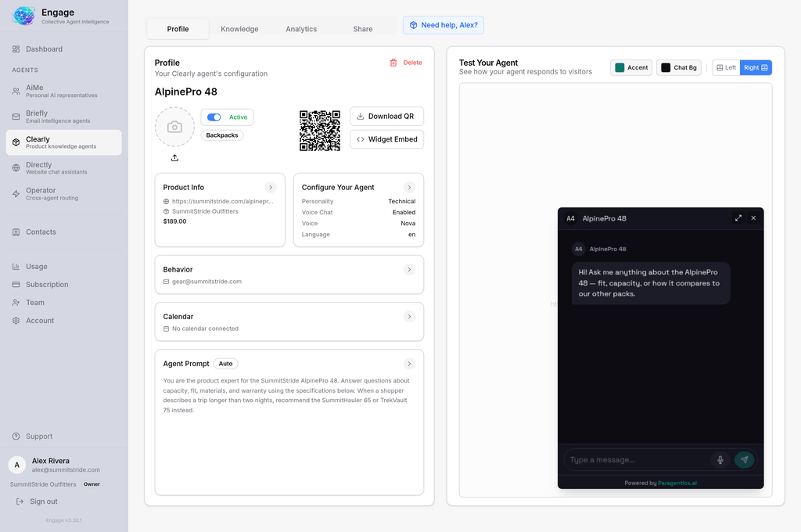Screen dimensions: 801x532
Task: Open the Subscription page
Action: pyautogui.click(x=63, y=285)
